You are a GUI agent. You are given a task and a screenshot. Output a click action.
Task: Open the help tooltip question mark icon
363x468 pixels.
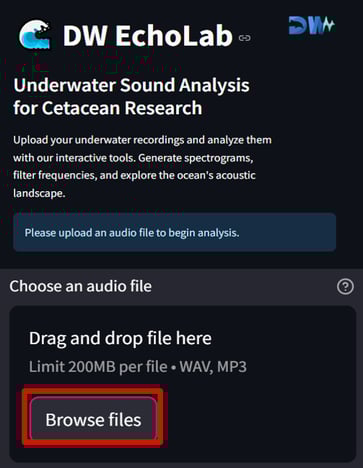click(345, 287)
